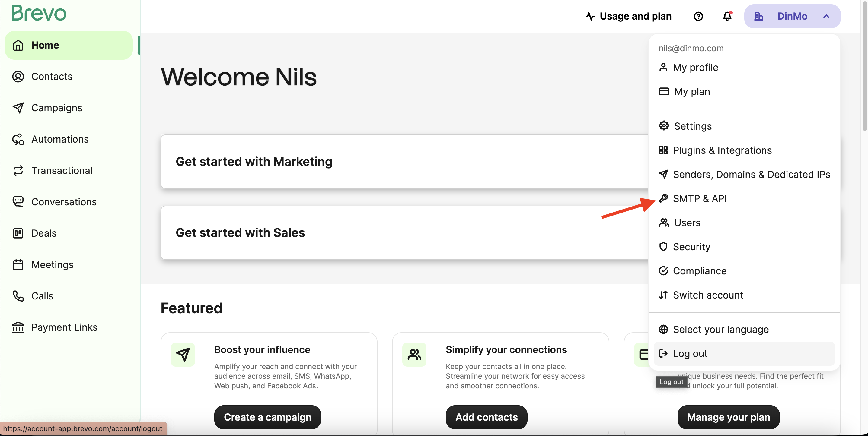The image size is (868, 436).
Task: Open Senders, Domains & Dedicated IPs
Action: 751,174
